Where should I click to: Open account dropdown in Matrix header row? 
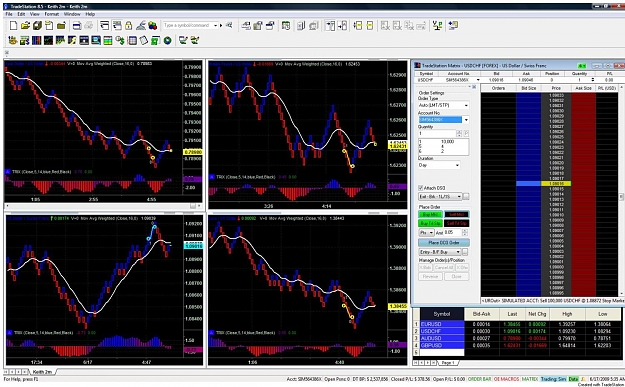click(478, 80)
